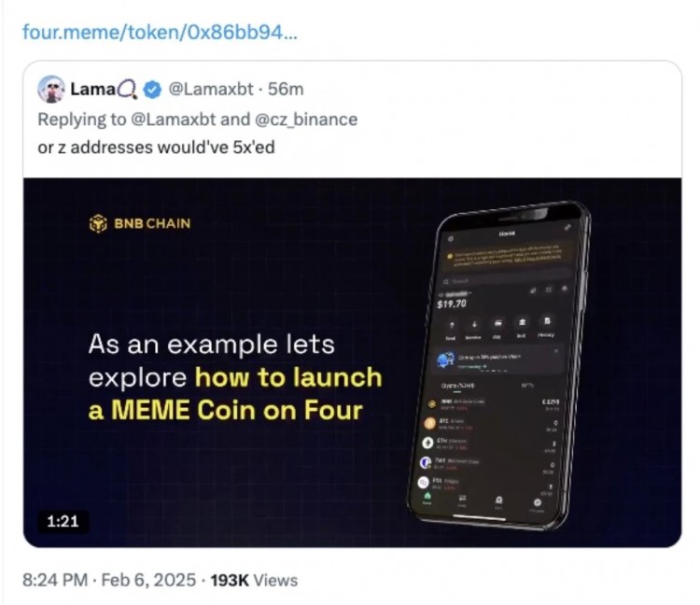The width and height of the screenshot is (700, 605).
Task: Play the meme coin launch video
Action: [352, 362]
